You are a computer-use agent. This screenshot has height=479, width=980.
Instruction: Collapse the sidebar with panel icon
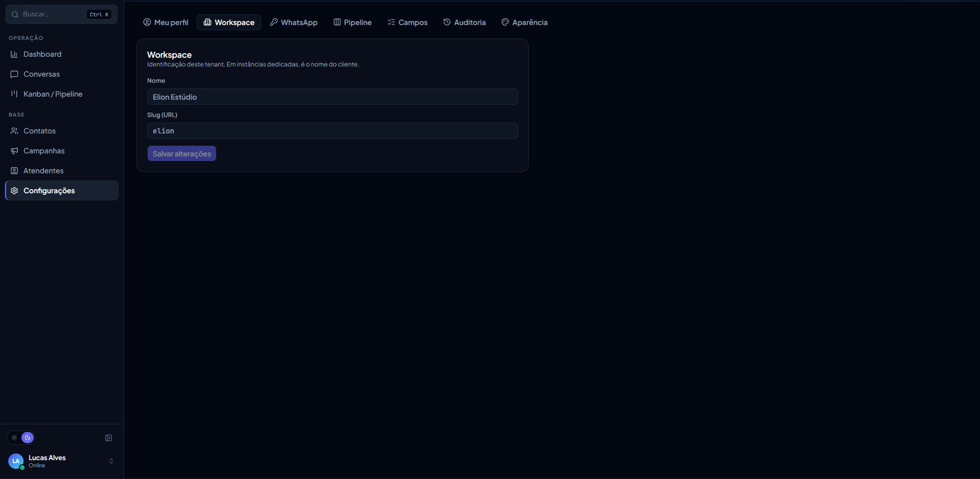click(109, 438)
